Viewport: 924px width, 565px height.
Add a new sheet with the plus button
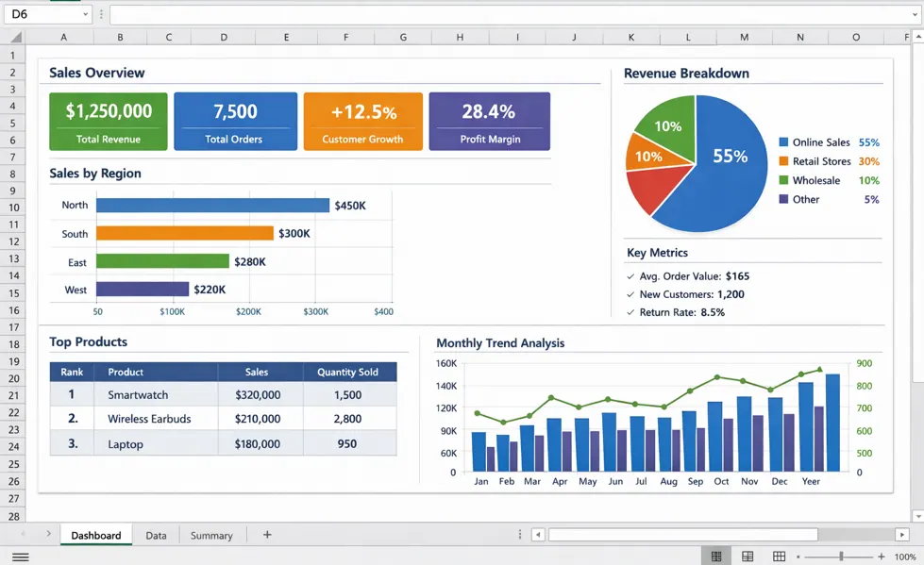(x=266, y=535)
